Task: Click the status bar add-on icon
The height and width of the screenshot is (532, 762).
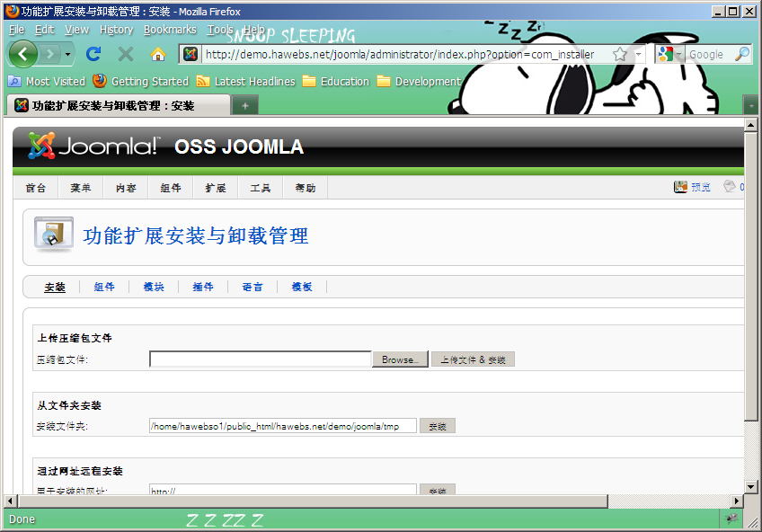Action: [x=731, y=519]
